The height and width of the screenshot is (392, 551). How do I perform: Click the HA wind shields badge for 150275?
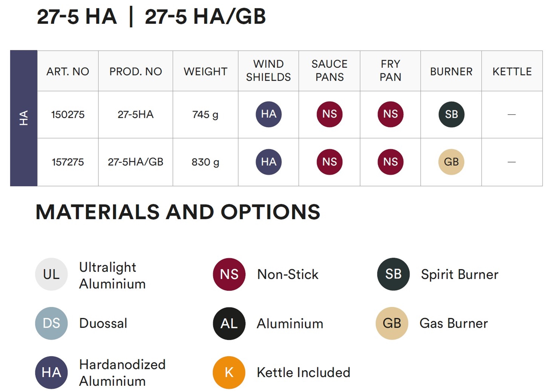[268, 114]
